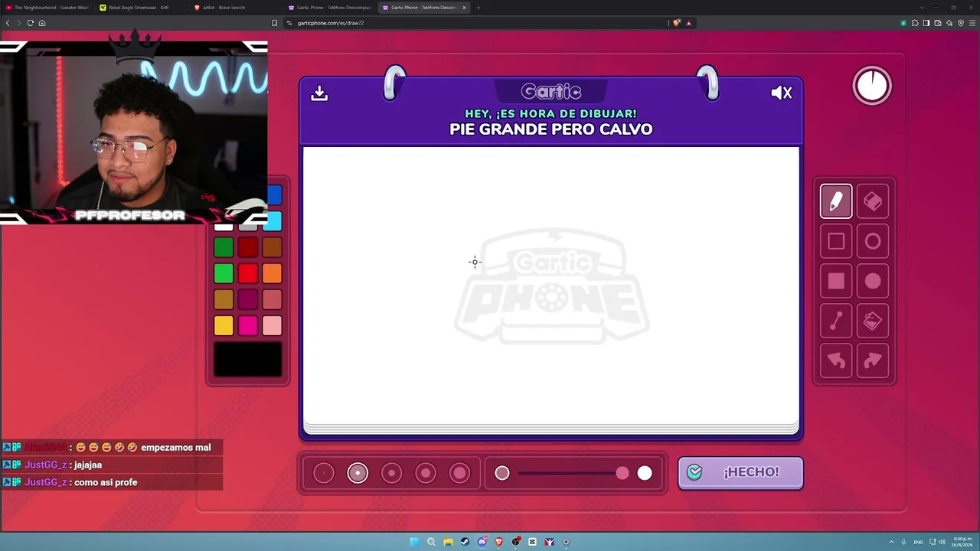Pick the bright green color swatch
The width and height of the screenshot is (980, 551).
pos(224,273)
